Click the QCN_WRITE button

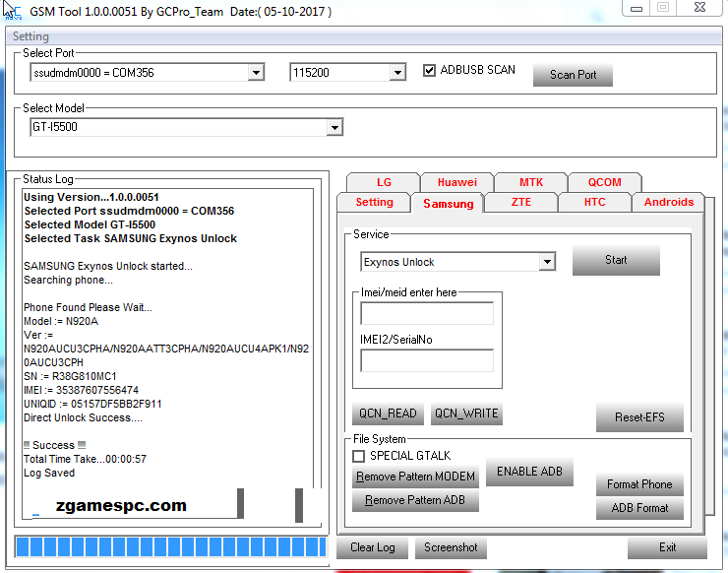pyautogui.click(x=466, y=414)
